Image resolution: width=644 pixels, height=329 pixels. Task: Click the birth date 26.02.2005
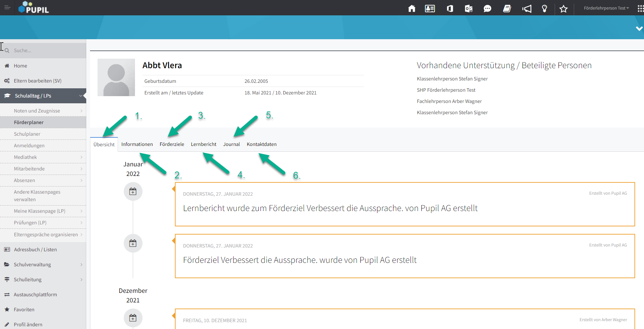tap(256, 81)
